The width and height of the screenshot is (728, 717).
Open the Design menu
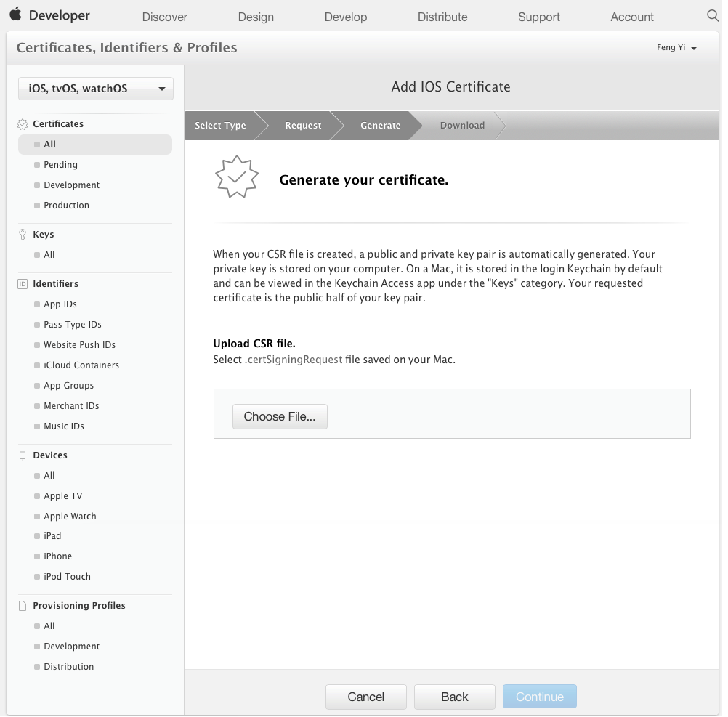click(x=256, y=17)
